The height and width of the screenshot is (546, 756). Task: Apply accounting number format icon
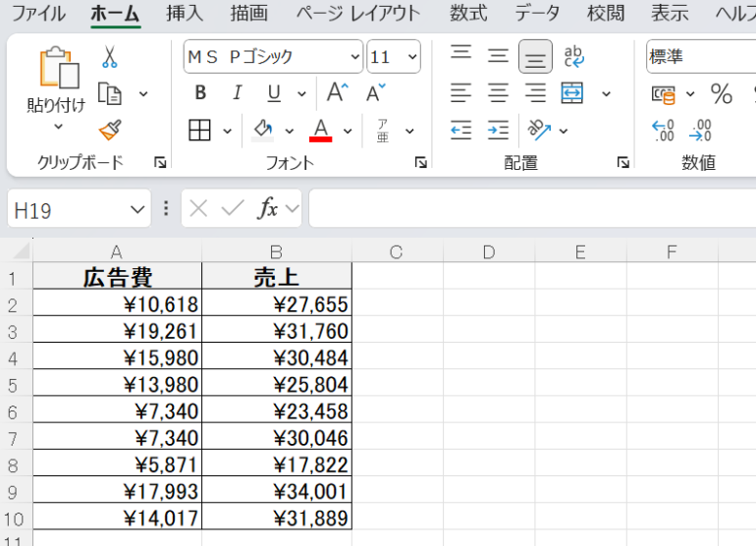point(663,93)
